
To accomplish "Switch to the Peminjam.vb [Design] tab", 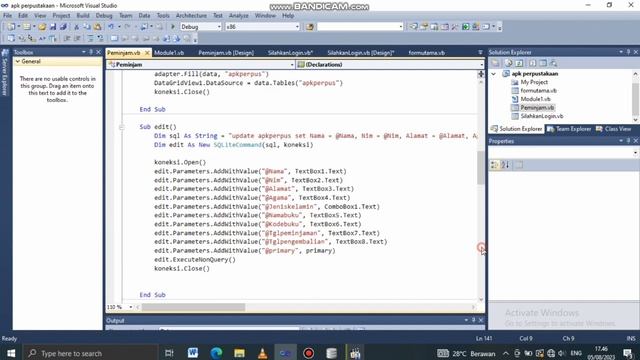I will point(226,53).
